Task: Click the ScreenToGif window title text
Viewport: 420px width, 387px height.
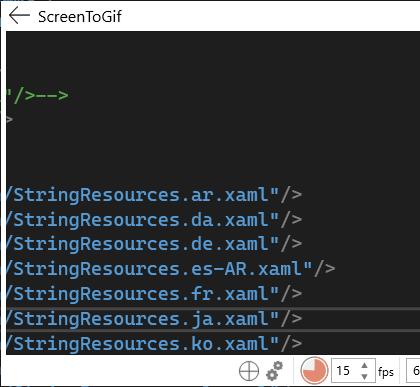Action: coord(80,17)
